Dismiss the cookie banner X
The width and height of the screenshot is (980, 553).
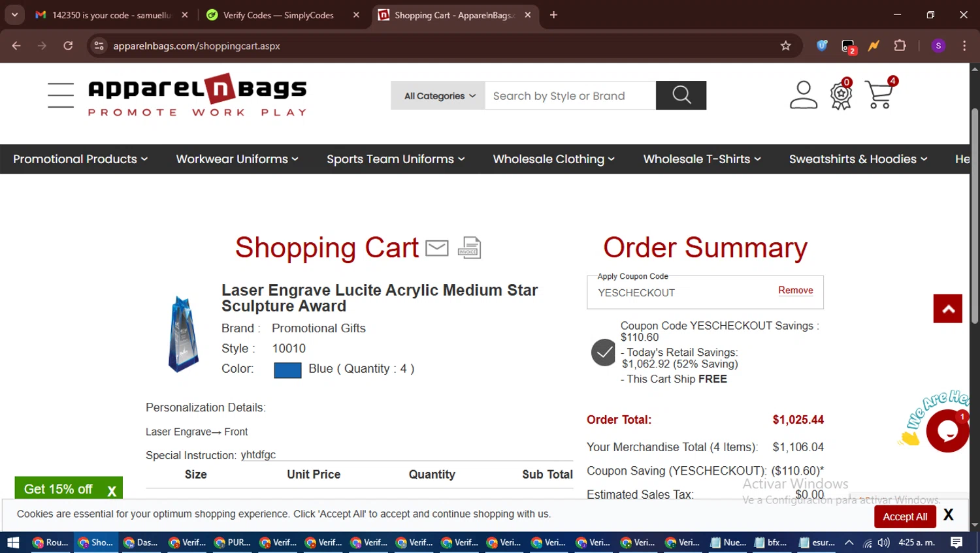click(949, 515)
